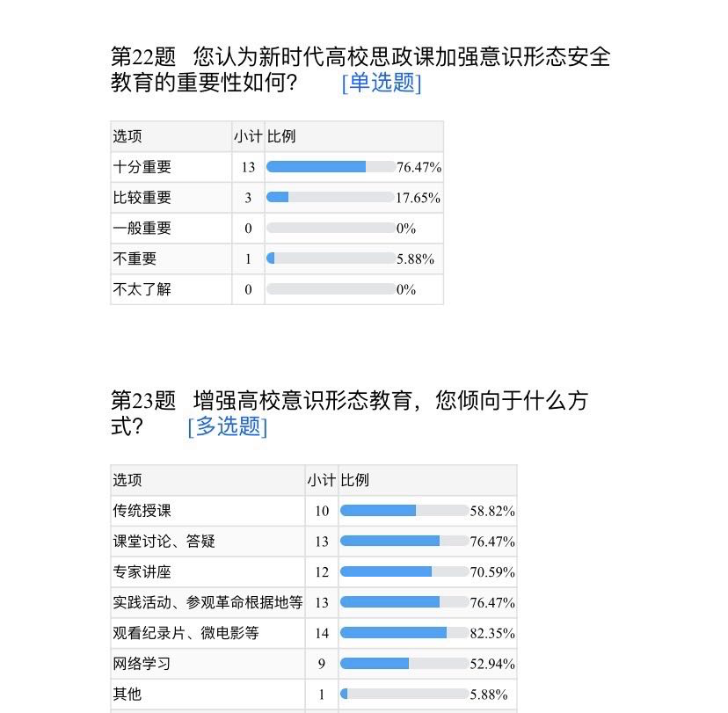Click the 实践活动、参观革命根据地等 option label

207,603
